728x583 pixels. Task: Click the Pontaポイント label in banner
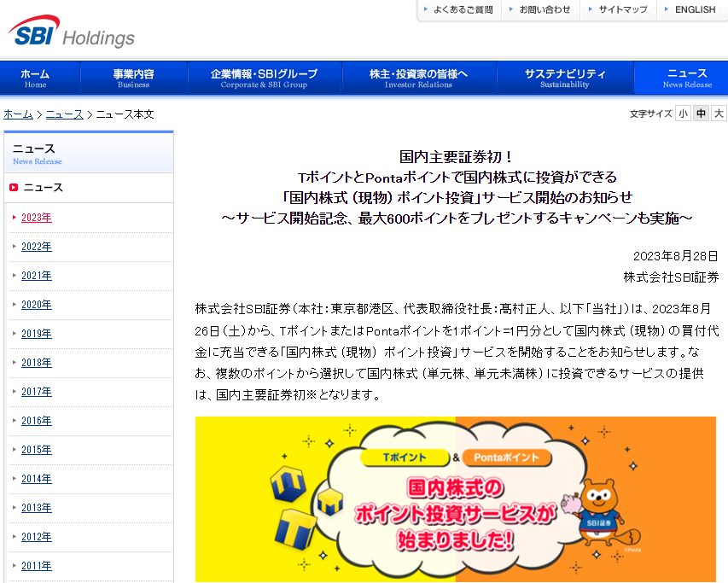[507, 458]
